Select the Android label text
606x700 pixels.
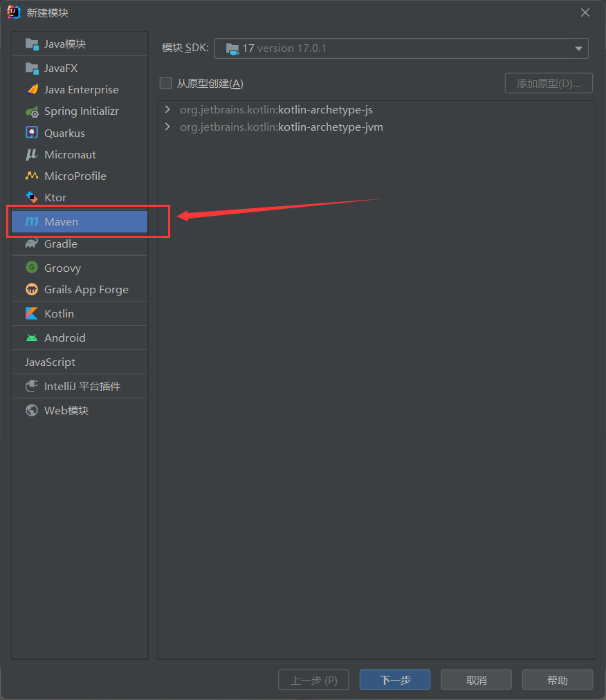pos(65,338)
